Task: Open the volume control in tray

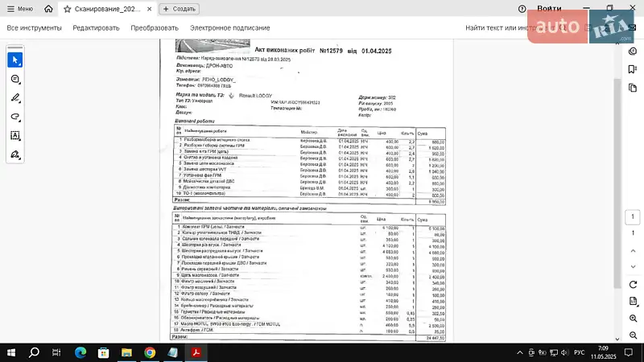Action: [x=565, y=352]
